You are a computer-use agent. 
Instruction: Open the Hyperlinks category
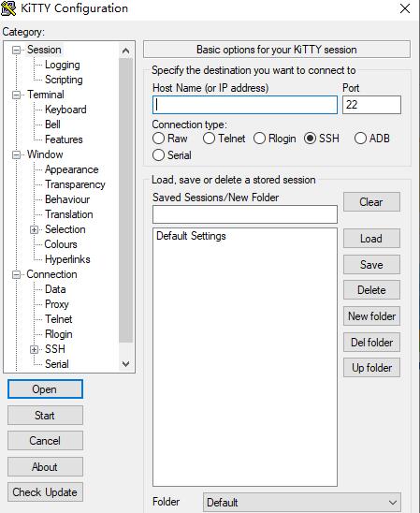pyautogui.click(x=67, y=259)
